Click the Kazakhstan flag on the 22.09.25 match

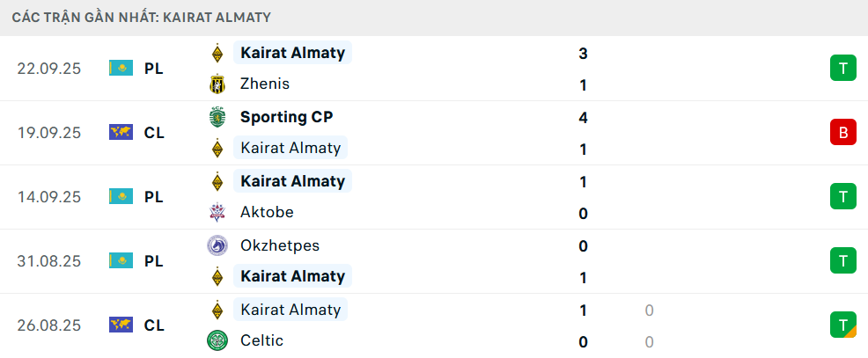(121, 68)
